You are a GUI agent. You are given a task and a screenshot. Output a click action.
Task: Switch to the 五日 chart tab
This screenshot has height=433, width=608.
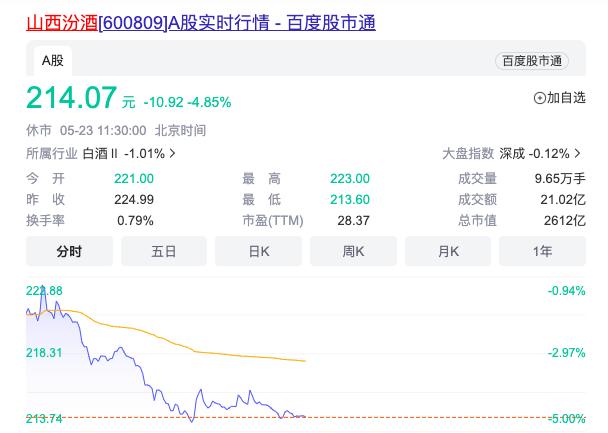tap(164, 251)
